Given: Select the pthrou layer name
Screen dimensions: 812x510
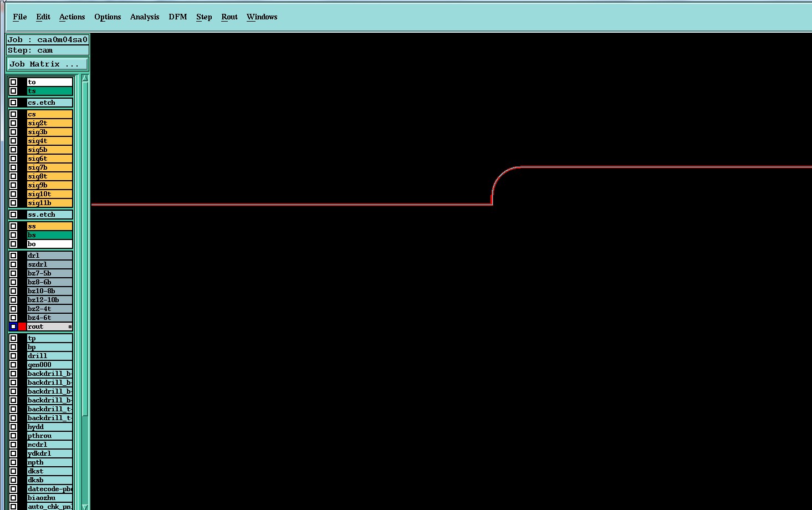Looking at the screenshot, I should [50, 436].
